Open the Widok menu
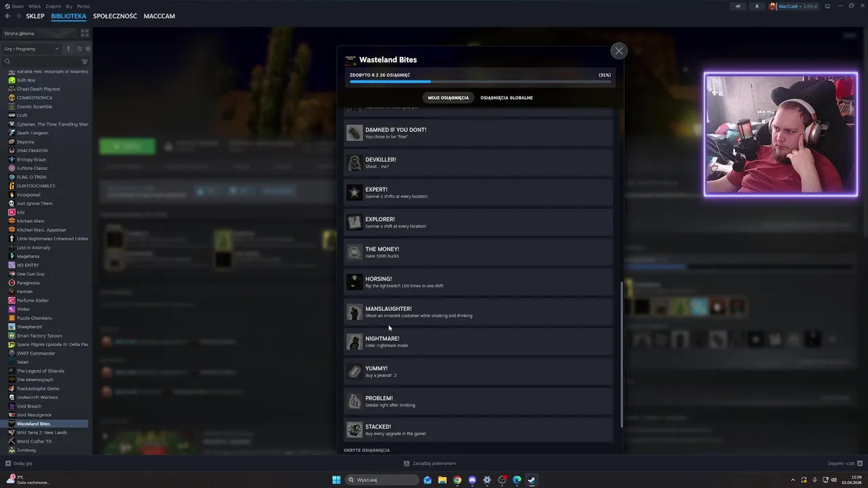Screen dimensions: 868x488 point(34,6)
